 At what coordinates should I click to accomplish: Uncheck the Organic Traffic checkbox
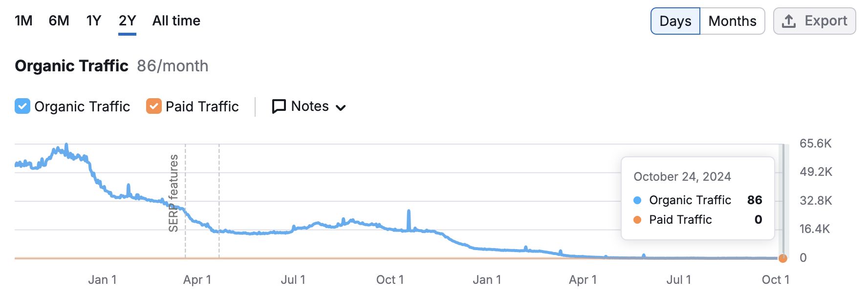click(22, 106)
